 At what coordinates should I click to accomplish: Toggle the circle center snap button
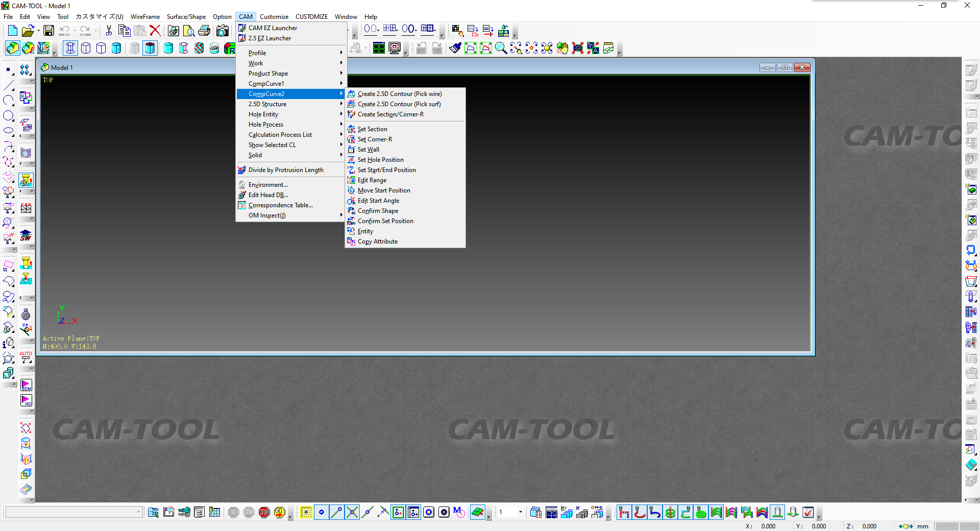tap(429, 512)
